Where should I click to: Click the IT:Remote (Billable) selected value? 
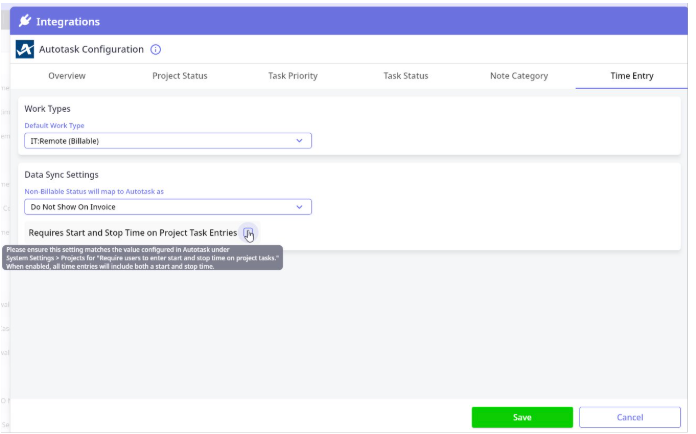point(65,141)
